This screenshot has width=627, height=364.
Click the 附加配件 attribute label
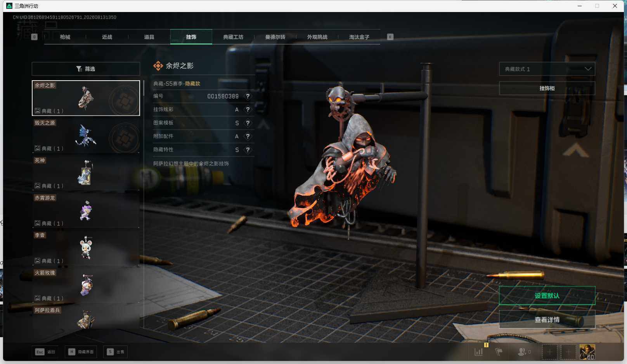(163, 136)
